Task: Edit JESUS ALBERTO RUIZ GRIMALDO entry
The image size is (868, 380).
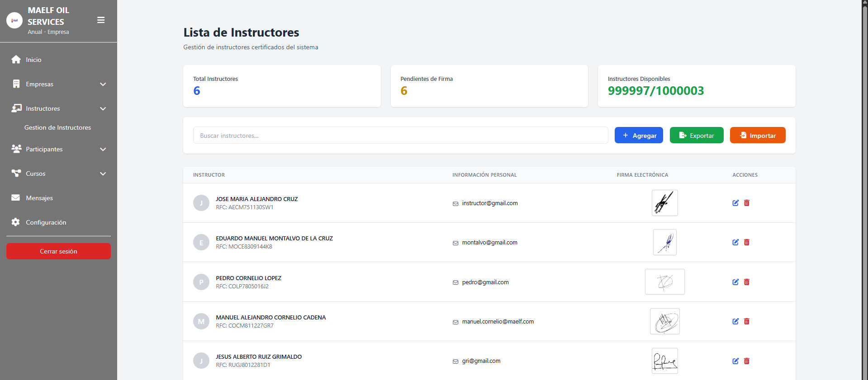Action: pyautogui.click(x=735, y=361)
